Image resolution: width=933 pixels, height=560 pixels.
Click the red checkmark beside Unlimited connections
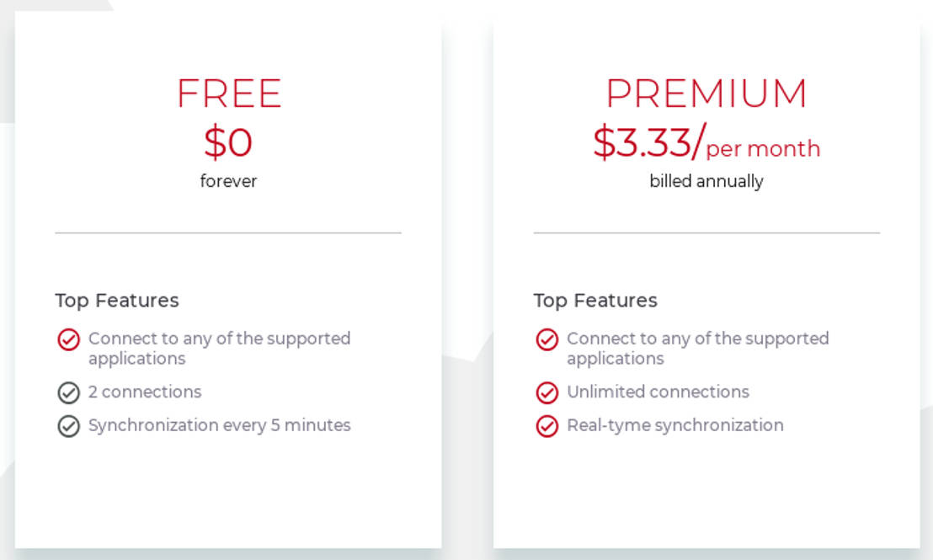point(546,392)
